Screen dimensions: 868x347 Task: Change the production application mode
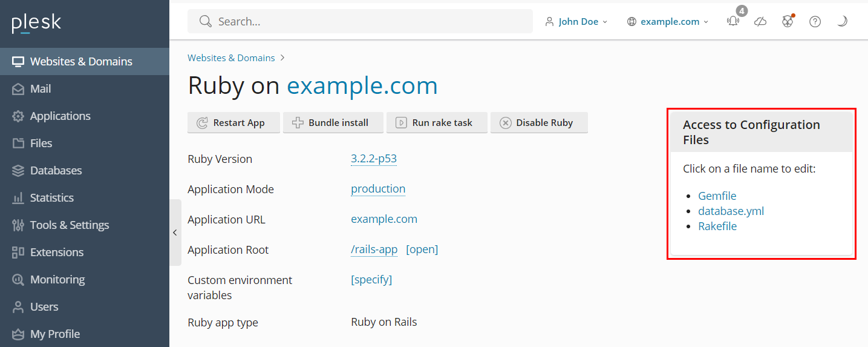pyautogui.click(x=378, y=189)
